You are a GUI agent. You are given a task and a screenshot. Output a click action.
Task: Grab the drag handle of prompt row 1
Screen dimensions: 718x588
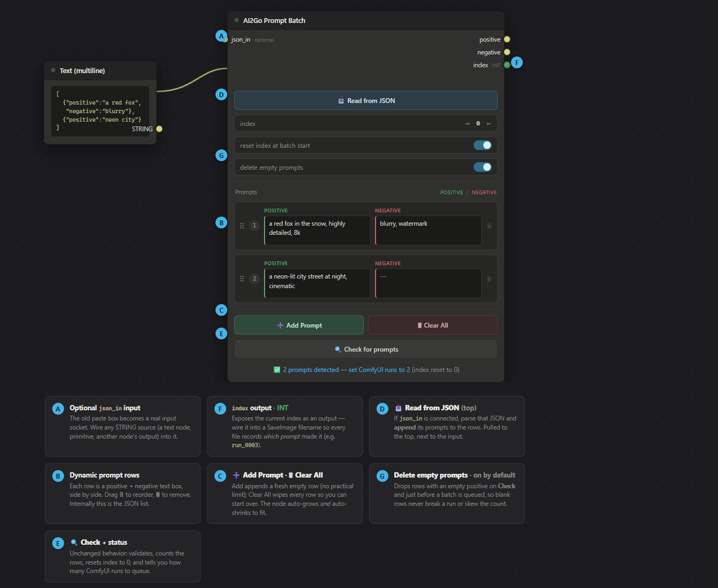tap(242, 226)
